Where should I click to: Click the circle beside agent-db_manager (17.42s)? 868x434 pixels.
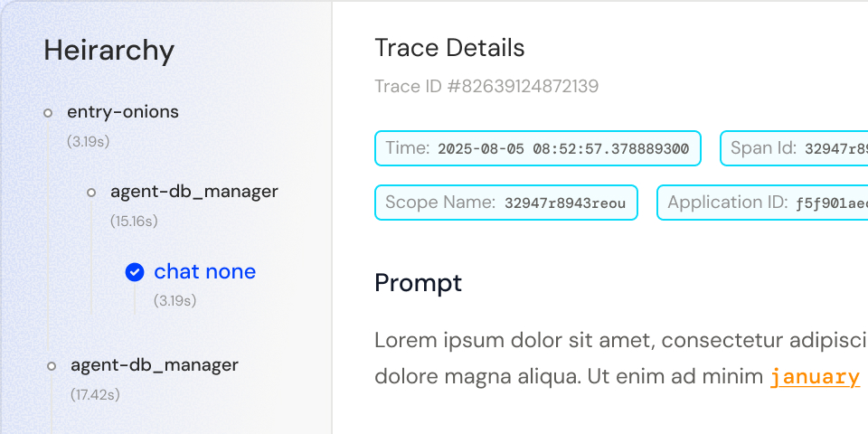tap(52, 366)
